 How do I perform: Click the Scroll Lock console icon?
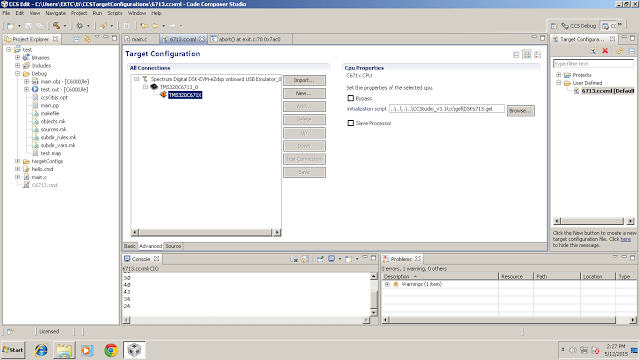coord(305,259)
